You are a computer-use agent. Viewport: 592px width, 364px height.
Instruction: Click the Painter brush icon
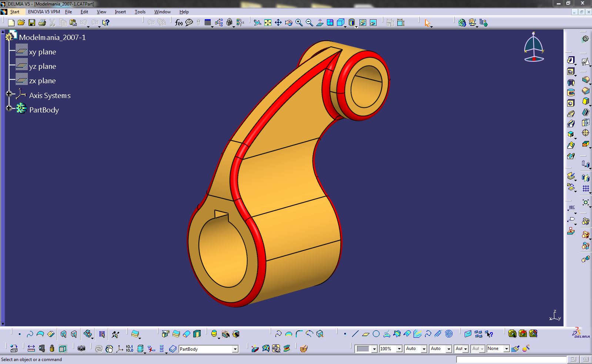[515, 348]
